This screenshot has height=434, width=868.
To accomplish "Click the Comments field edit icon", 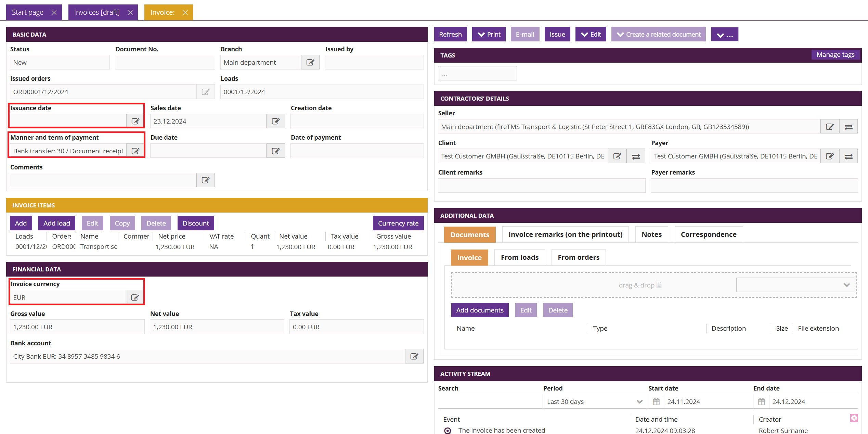I will coord(205,180).
